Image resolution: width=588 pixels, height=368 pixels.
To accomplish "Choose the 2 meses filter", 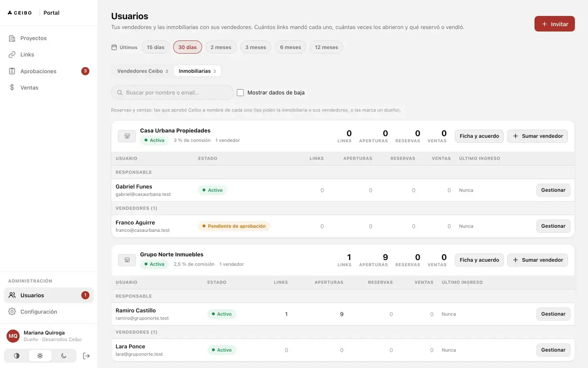I will [x=221, y=47].
